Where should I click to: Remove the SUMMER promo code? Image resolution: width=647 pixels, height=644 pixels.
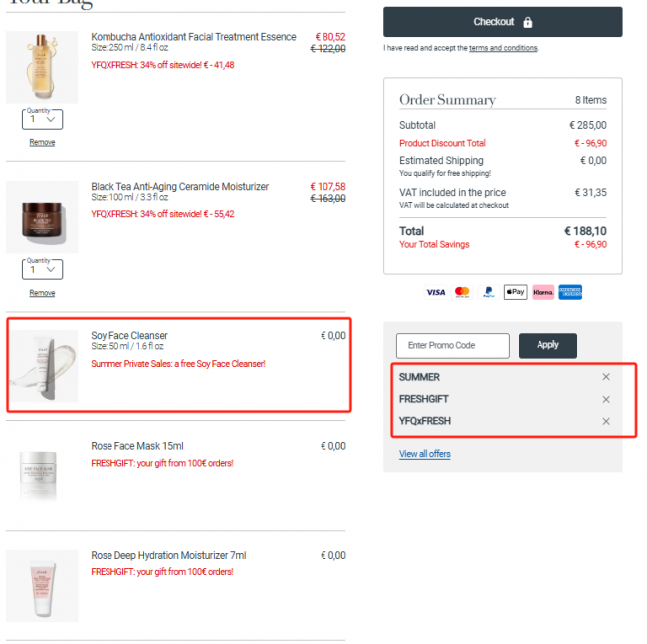[x=606, y=377]
